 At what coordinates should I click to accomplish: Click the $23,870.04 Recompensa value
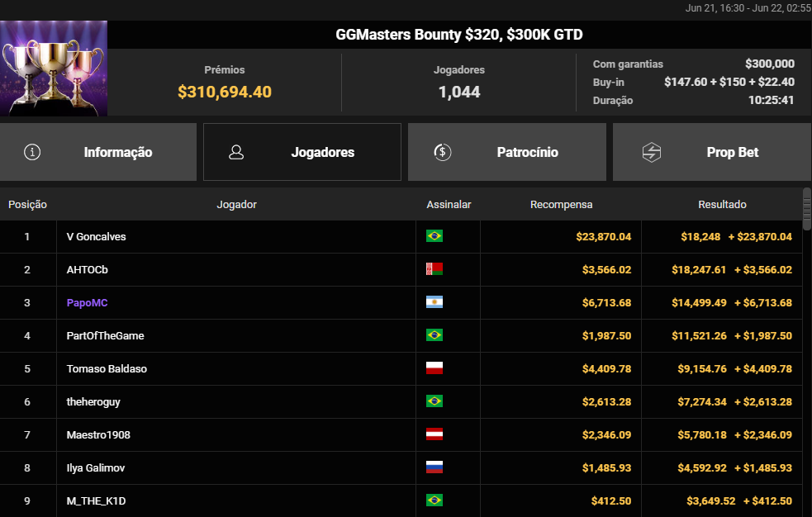point(603,236)
